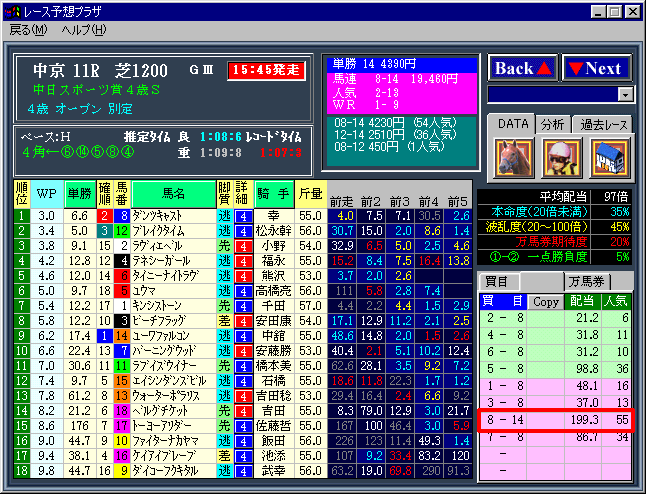The width and height of the screenshot is (646, 494).
Task: Click the horse head icon
Action: pos(510,158)
